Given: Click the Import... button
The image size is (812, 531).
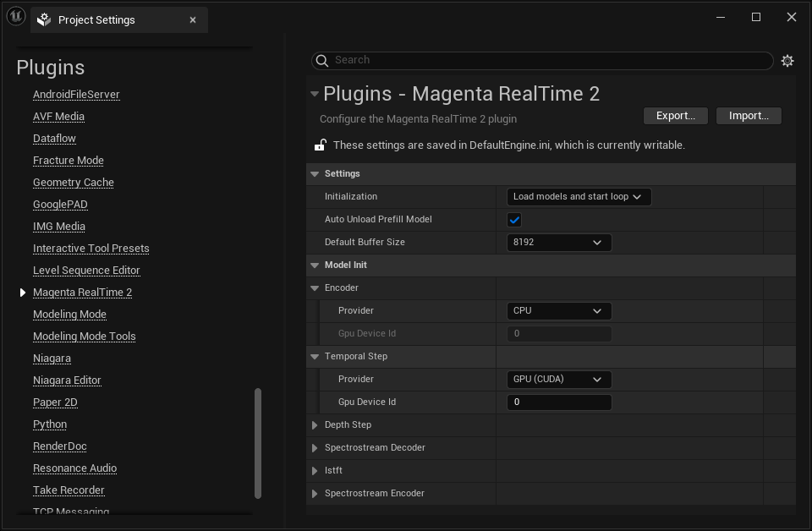Looking at the screenshot, I should [x=749, y=116].
